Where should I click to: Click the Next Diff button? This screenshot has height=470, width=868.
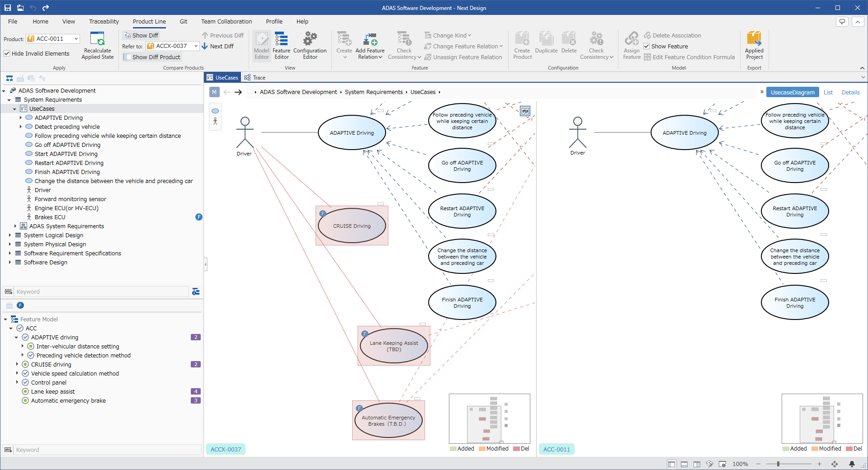(218, 46)
